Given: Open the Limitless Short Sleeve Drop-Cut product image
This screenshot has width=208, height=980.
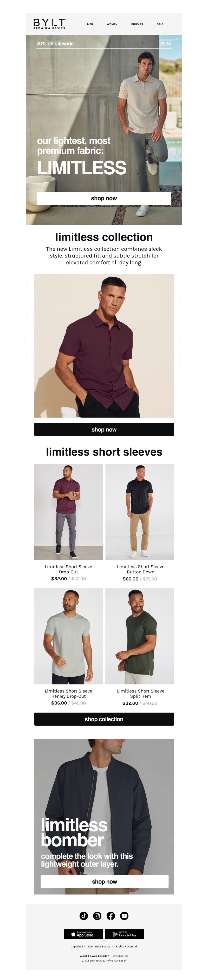Looking at the screenshot, I should pos(68,512).
